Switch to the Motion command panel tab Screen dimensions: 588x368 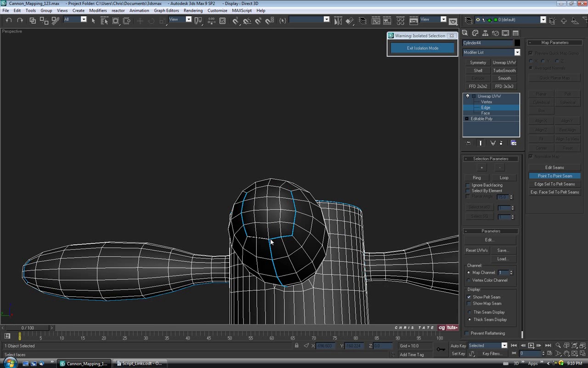click(495, 33)
